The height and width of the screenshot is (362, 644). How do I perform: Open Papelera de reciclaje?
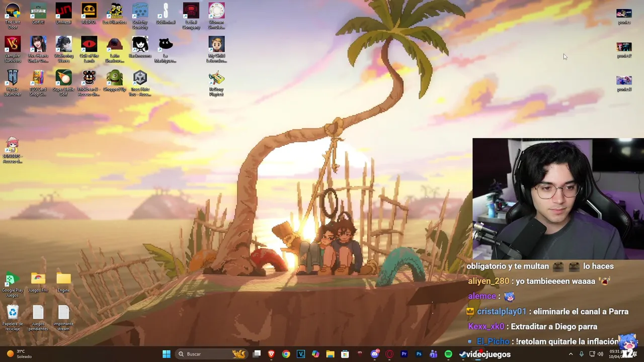click(13, 318)
